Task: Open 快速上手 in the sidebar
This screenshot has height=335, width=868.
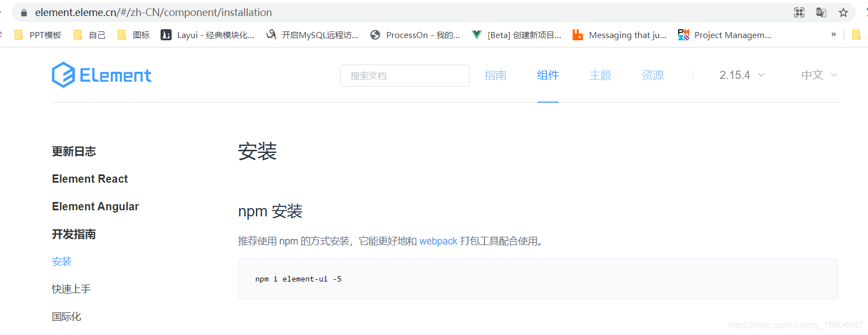Action: (x=71, y=289)
